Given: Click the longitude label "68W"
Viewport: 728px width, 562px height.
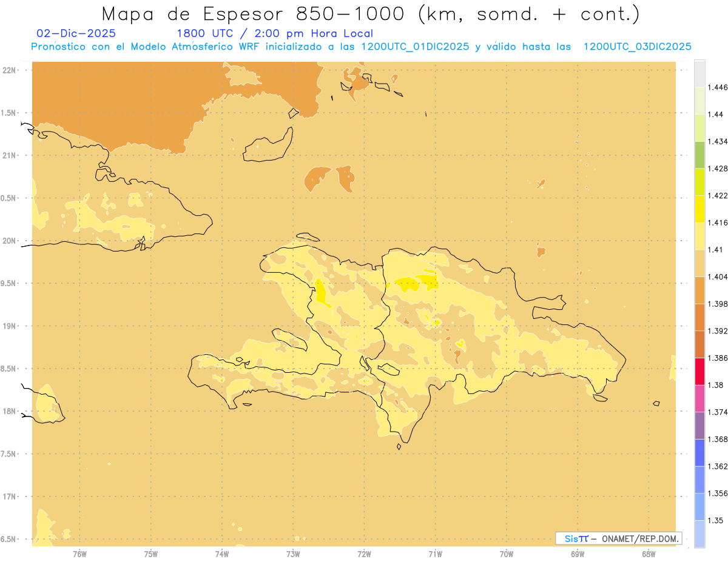Looking at the screenshot, I should pos(649,554).
